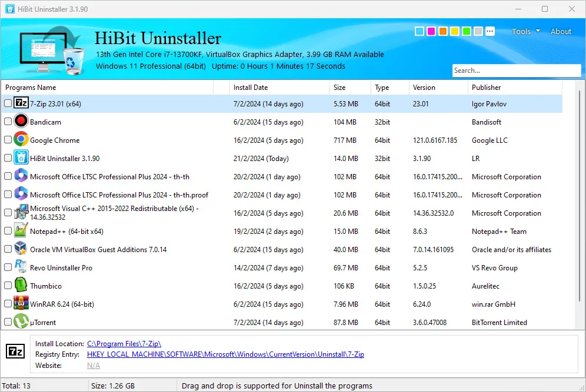Select the light blue theme swatch

click(419, 31)
